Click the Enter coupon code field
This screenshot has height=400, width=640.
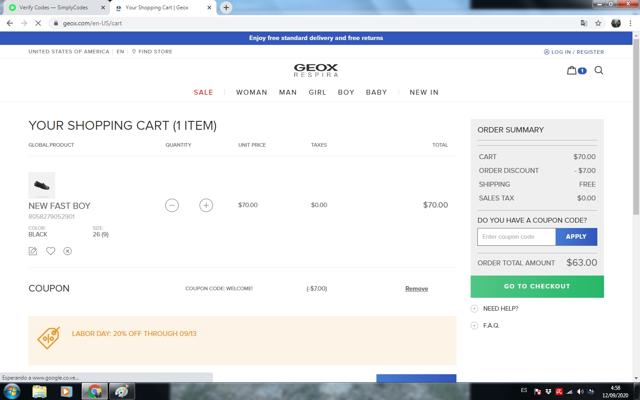516,237
